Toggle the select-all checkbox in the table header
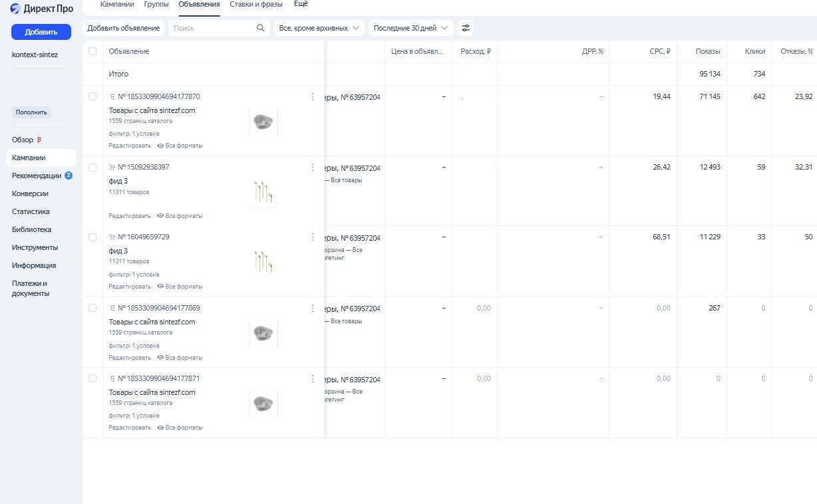 pos(92,51)
